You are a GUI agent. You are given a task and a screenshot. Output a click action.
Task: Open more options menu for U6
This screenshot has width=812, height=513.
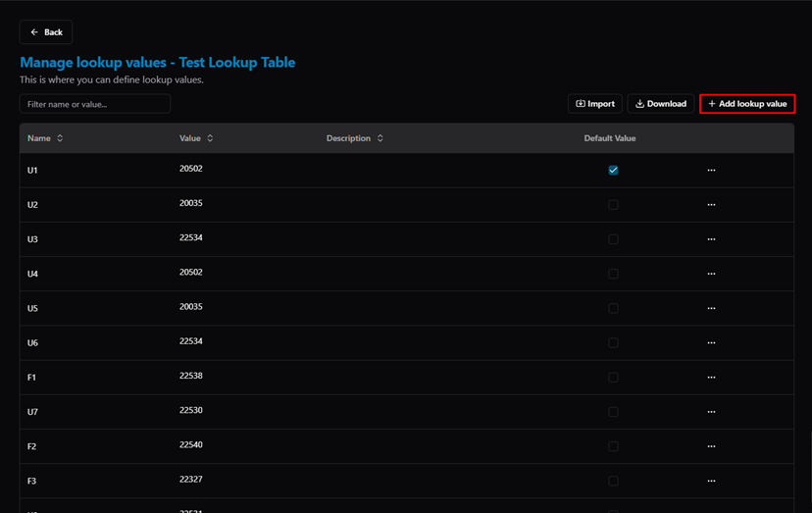711,343
